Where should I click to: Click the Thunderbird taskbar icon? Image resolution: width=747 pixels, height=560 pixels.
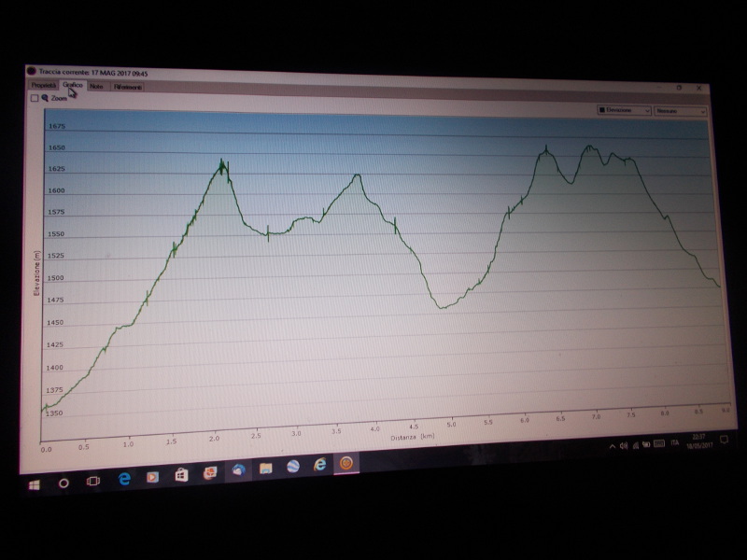point(239,470)
